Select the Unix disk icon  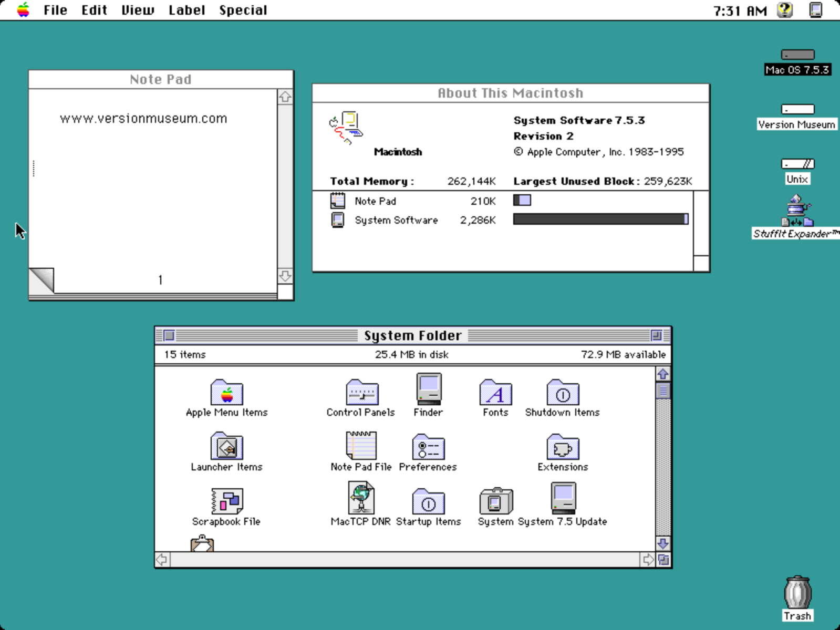[x=797, y=164]
